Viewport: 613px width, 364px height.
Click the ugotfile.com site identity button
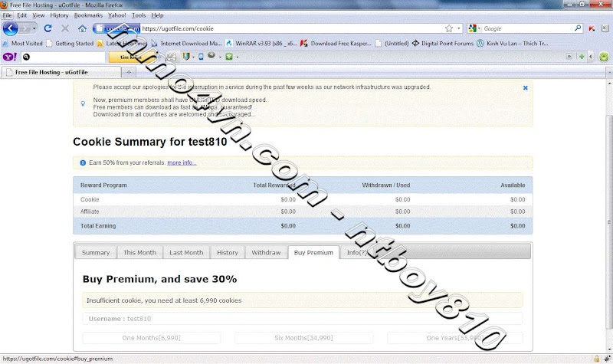pos(116,28)
